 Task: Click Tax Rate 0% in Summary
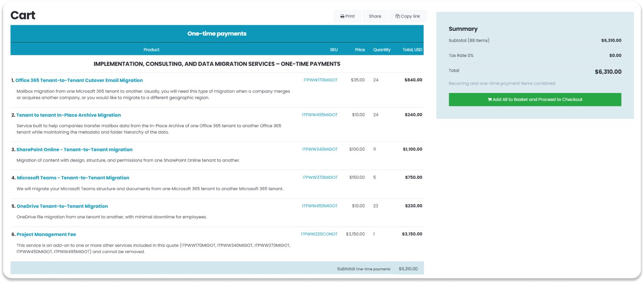[x=461, y=56]
